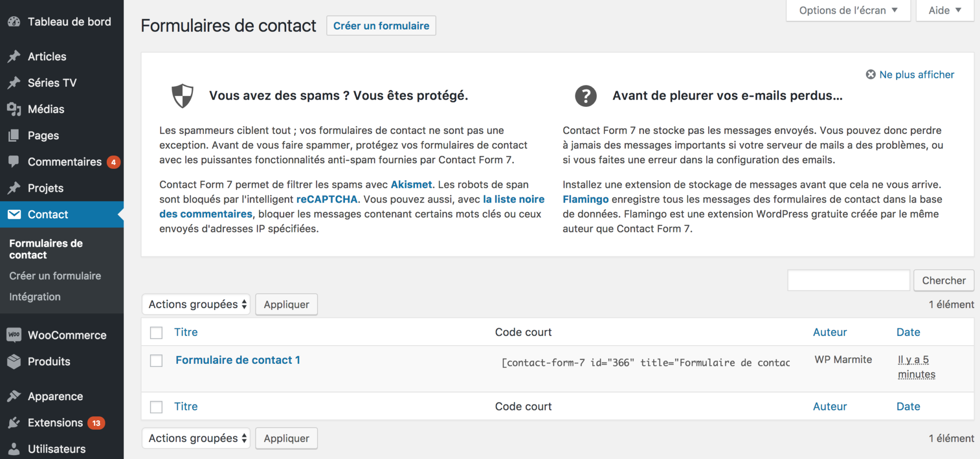Open the Actions groupées dropdown
This screenshot has height=459, width=980.
pyautogui.click(x=196, y=304)
